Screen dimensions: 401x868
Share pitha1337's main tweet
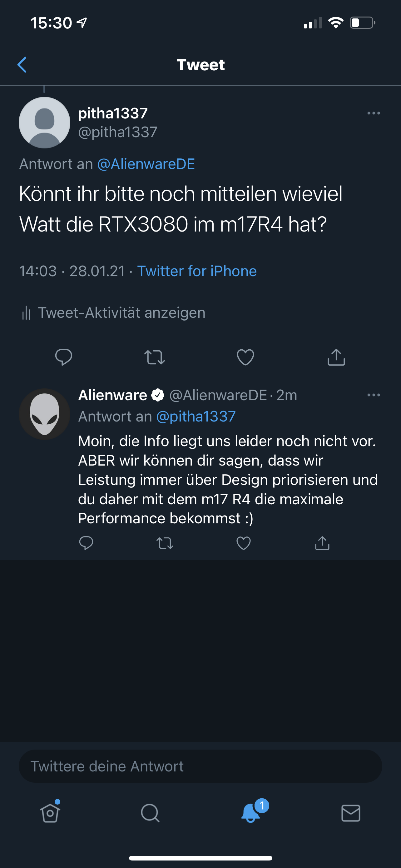pyautogui.click(x=336, y=357)
